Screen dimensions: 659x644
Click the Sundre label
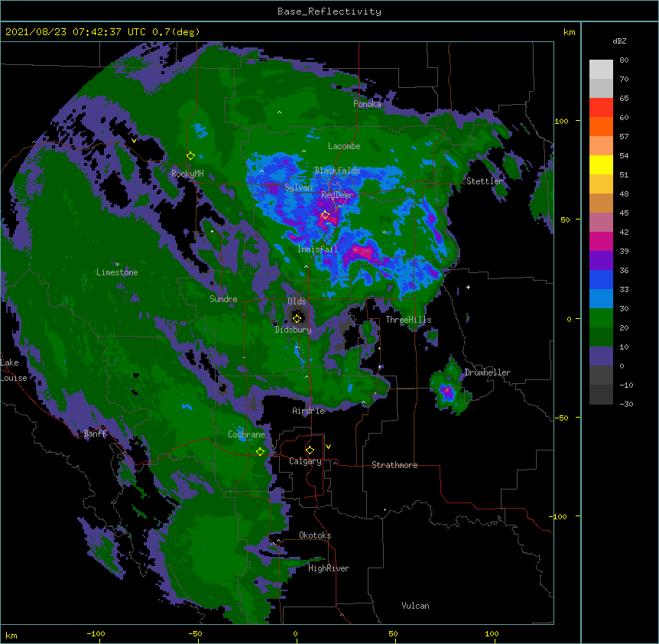(x=223, y=299)
